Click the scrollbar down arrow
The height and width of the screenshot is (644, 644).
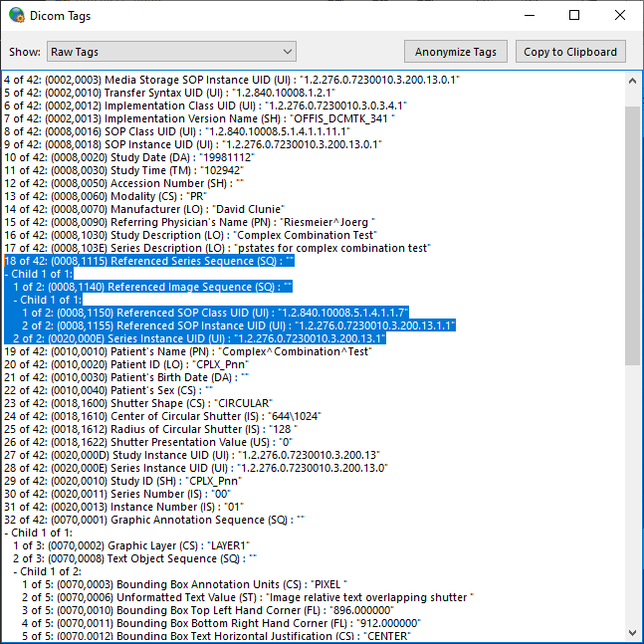click(x=632, y=632)
